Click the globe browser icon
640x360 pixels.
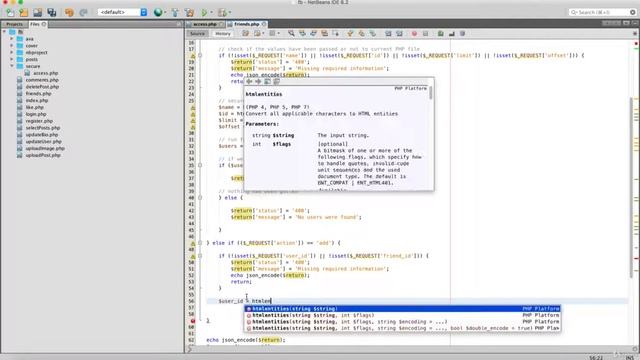(x=158, y=13)
